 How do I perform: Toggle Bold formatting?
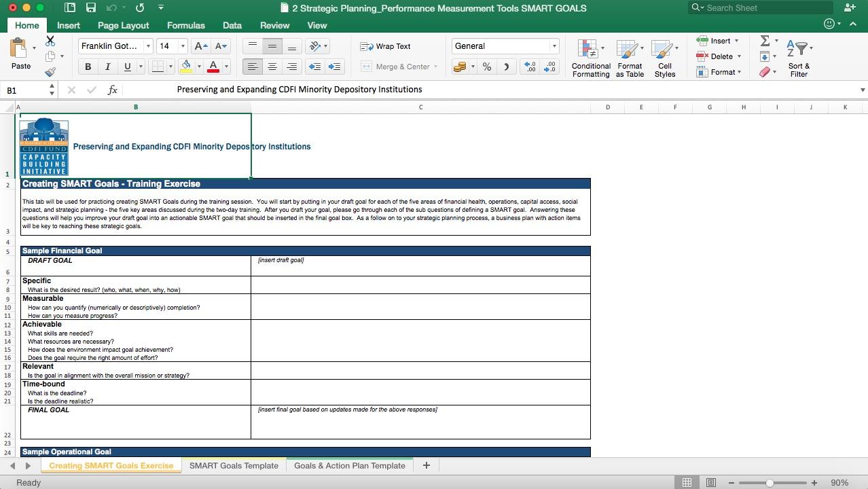(88, 67)
